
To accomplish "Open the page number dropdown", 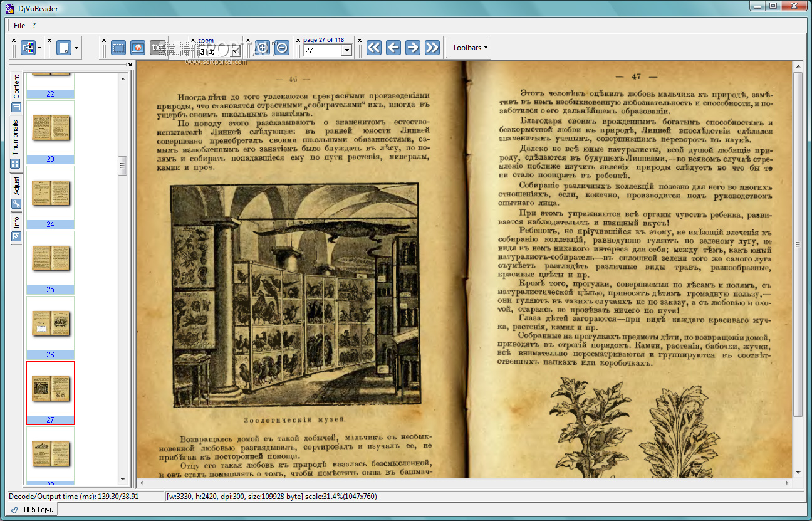I will click(x=346, y=51).
